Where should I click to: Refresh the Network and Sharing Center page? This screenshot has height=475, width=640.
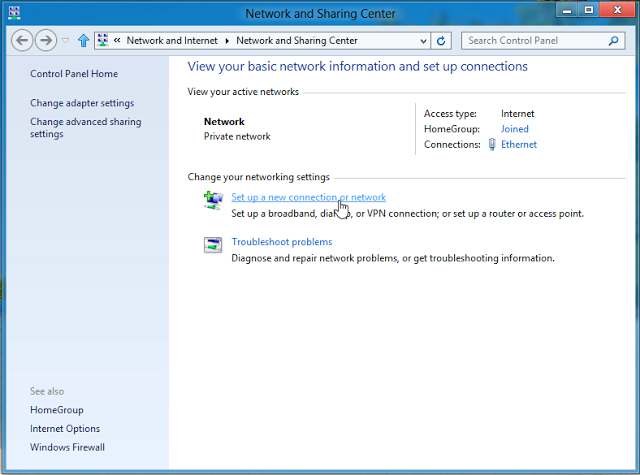click(441, 41)
